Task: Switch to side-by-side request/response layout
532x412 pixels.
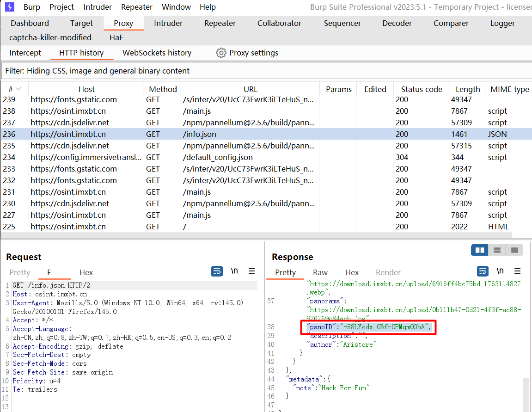Action: pyautogui.click(x=480, y=250)
